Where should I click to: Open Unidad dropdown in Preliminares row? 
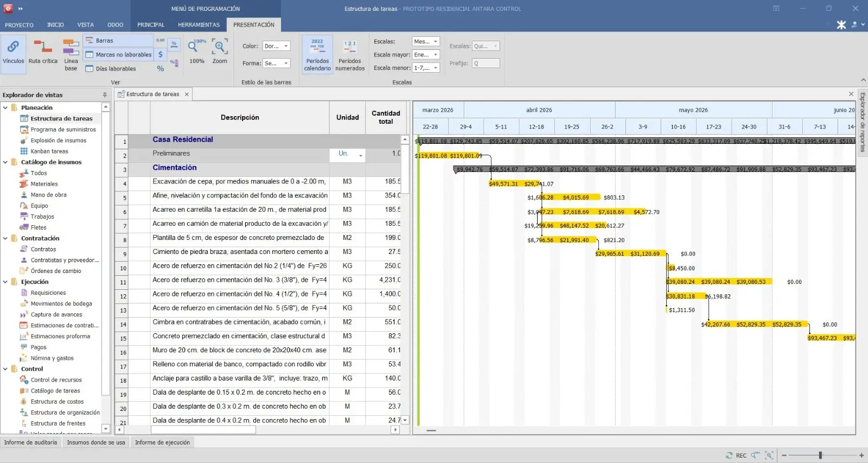(361, 155)
